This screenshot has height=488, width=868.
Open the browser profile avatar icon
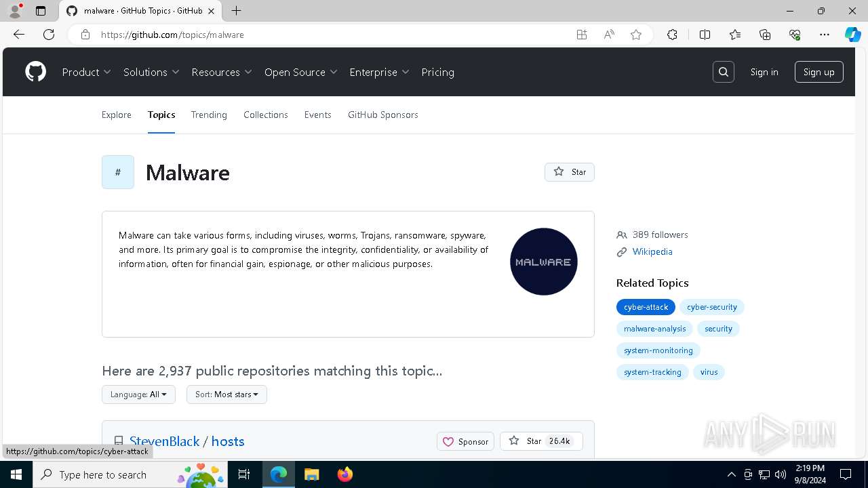pos(15,11)
